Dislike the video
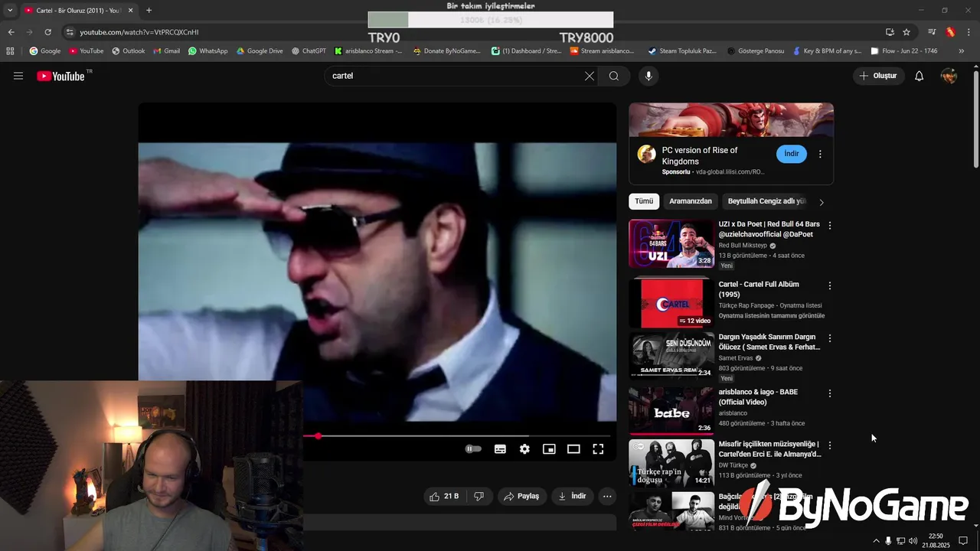Image resolution: width=980 pixels, height=551 pixels. tap(479, 496)
